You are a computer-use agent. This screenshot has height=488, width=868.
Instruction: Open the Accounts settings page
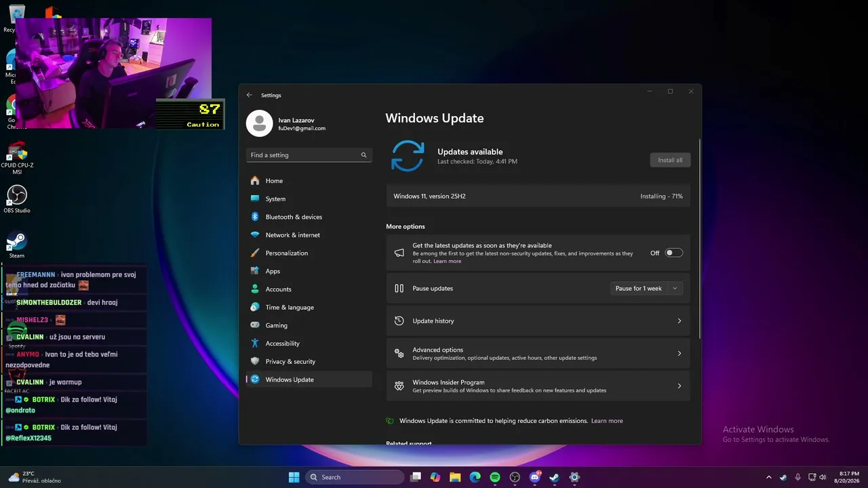click(309, 289)
